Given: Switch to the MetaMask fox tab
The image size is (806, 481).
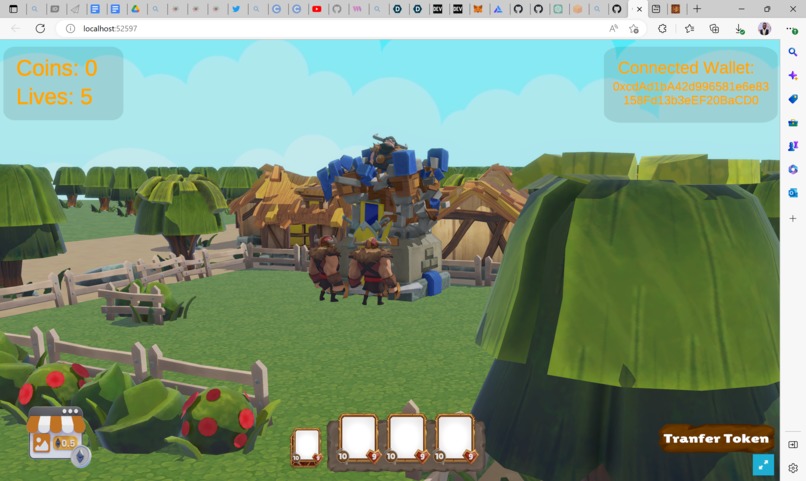Looking at the screenshot, I should pos(478,9).
